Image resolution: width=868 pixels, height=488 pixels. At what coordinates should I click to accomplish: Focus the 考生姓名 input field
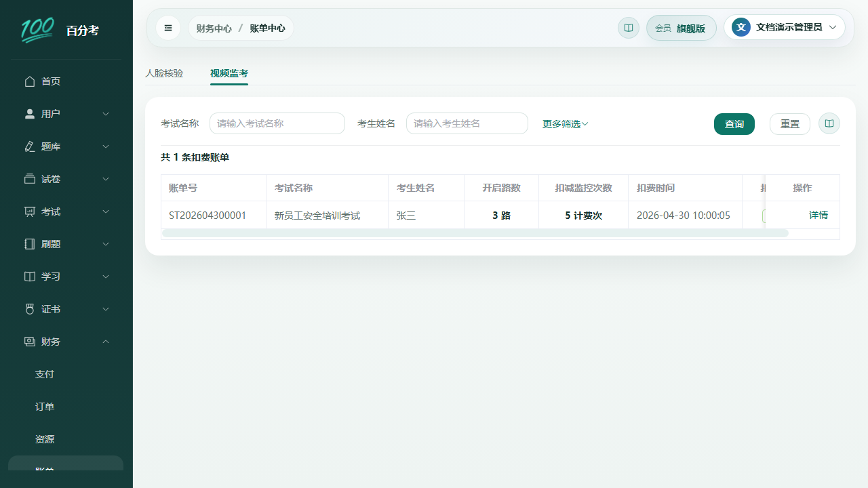coord(467,123)
